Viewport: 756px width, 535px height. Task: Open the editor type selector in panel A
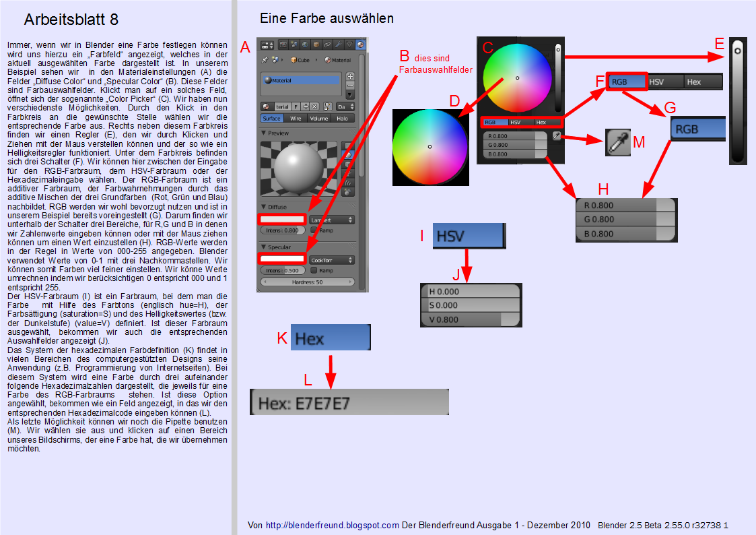pyautogui.click(x=267, y=45)
